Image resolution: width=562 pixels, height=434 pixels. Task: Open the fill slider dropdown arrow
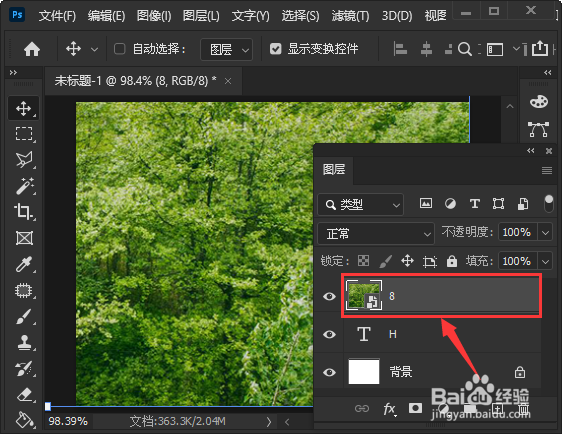coord(546,261)
